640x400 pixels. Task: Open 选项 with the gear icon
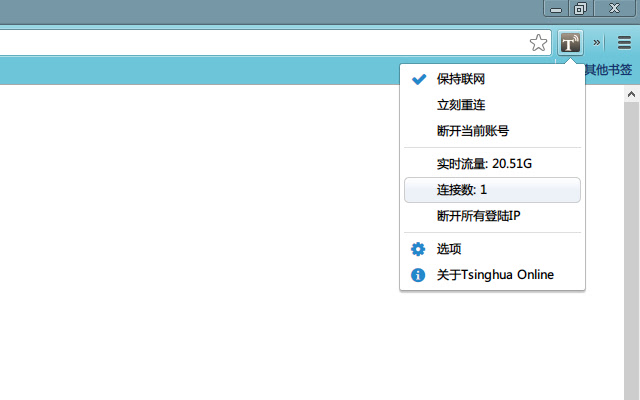(492, 249)
